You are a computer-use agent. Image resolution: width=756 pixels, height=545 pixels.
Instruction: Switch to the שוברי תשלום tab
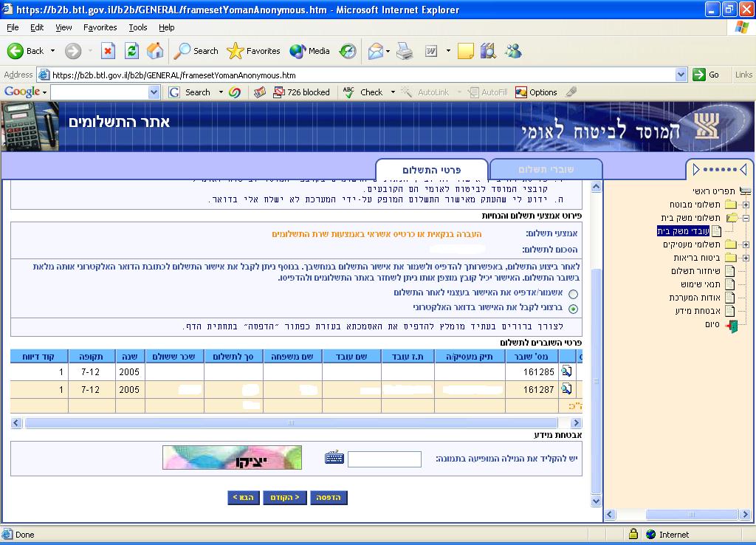tap(546, 169)
